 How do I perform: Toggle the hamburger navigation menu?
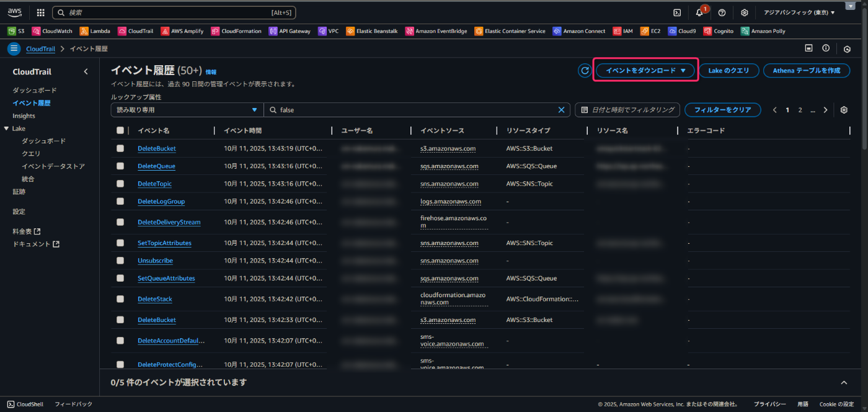coord(14,48)
